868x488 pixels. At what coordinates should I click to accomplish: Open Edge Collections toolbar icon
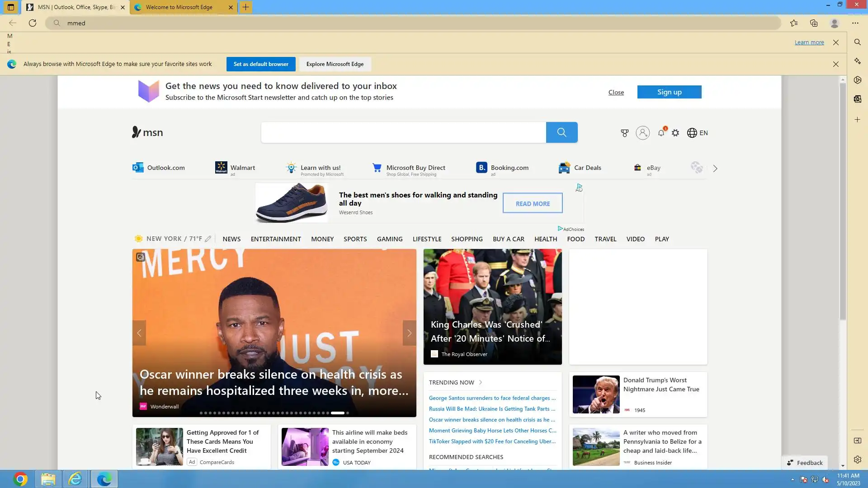pyautogui.click(x=814, y=23)
